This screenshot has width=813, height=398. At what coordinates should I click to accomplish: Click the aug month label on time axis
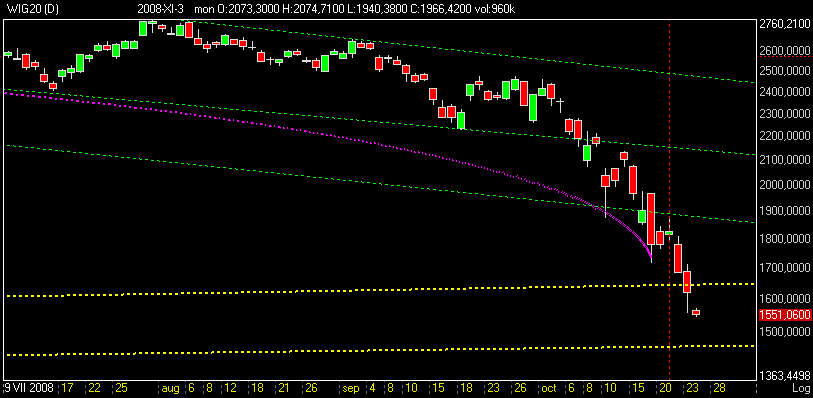coord(170,388)
